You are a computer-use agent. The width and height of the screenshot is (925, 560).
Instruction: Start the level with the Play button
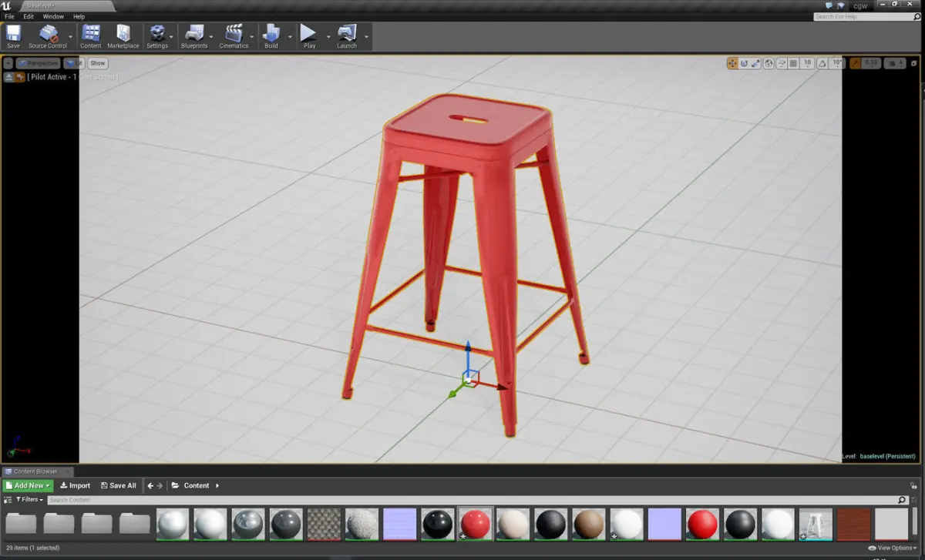pyautogui.click(x=309, y=36)
